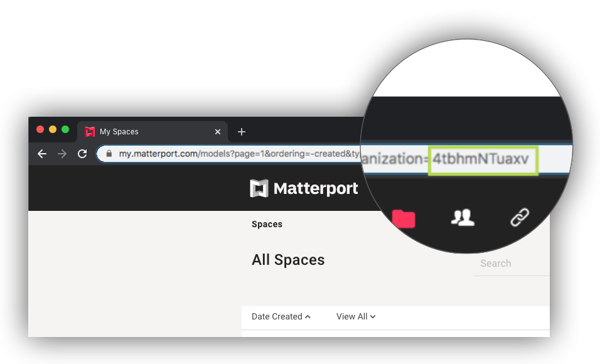Click the red close window button

[40, 129]
